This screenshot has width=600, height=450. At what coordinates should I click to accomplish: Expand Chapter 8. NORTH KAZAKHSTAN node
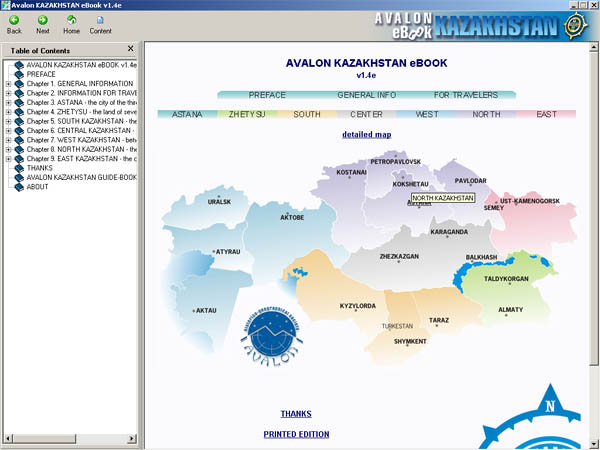click(x=8, y=149)
